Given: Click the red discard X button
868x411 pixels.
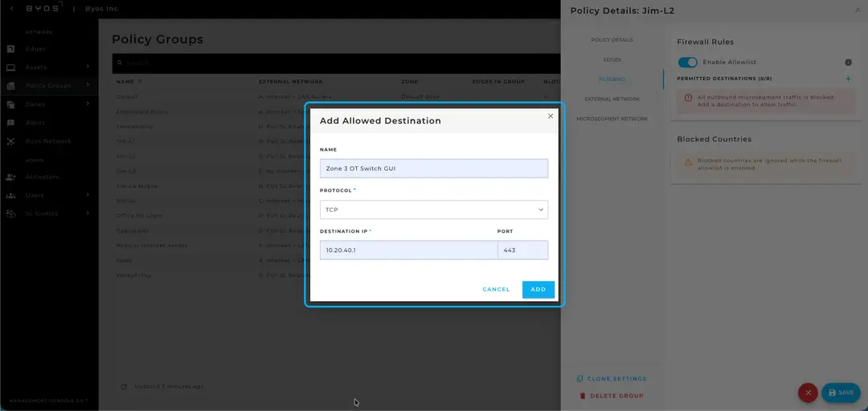Looking at the screenshot, I should coord(808,393).
